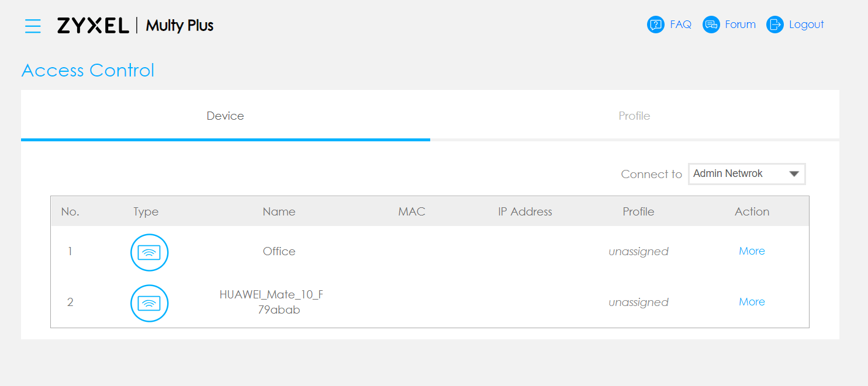Select the HUAWEI_Mate_10_F79abab device name
The image size is (868, 386).
[x=272, y=302]
